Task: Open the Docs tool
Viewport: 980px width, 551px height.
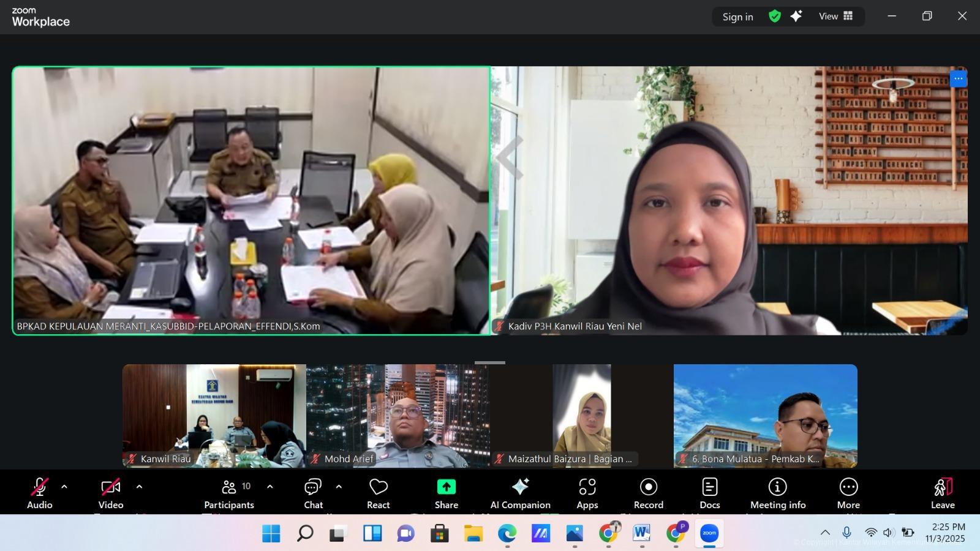Action: click(x=709, y=493)
